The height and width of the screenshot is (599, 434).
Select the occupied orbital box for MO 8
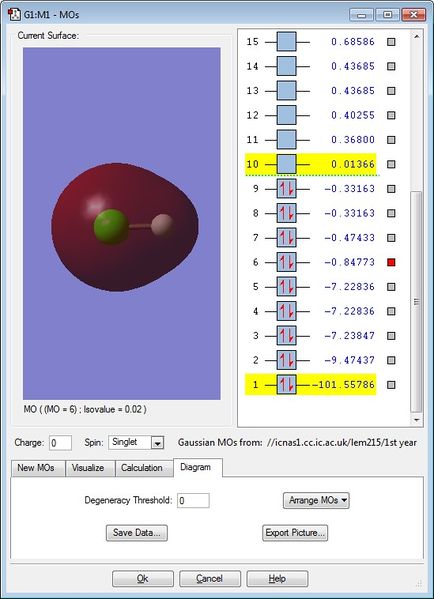click(287, 213)
